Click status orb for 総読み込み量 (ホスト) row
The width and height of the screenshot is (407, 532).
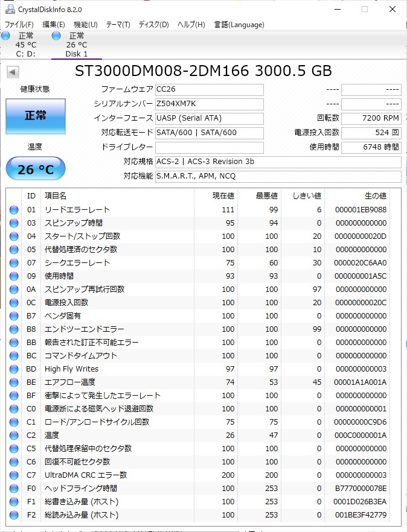(x=14, y=515)
